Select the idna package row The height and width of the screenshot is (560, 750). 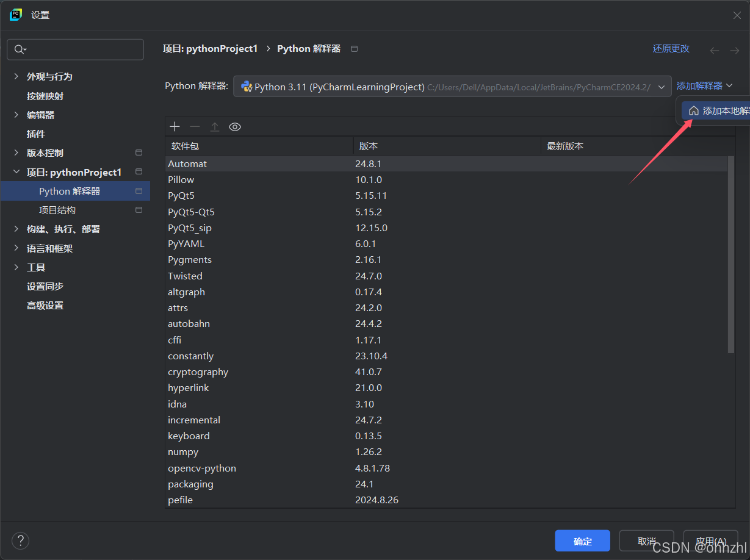click(446, 404)
